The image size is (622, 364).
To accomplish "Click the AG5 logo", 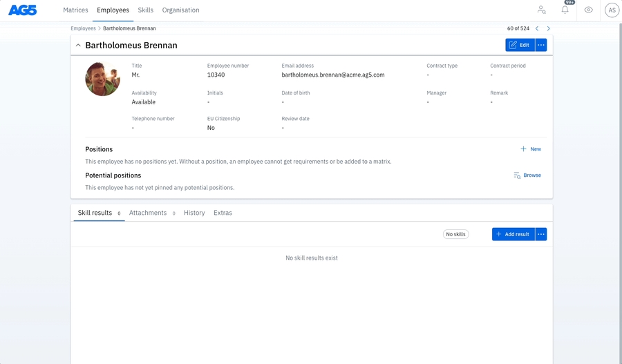I will (x=22, y=10).
